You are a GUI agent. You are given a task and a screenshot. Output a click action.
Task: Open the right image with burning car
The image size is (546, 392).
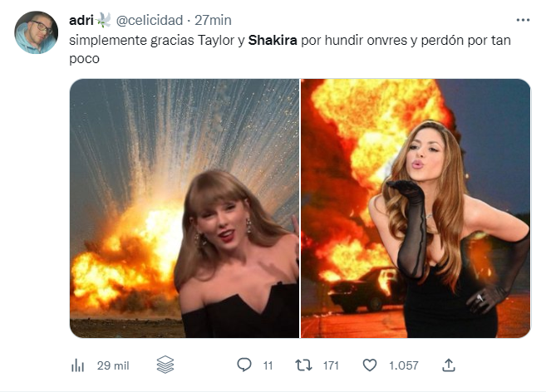click(x=416, y=208)
